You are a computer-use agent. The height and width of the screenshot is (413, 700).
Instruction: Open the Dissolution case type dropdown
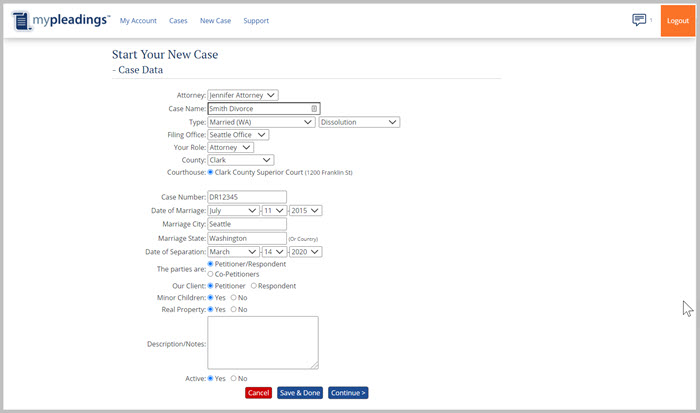tap(359, 122)
